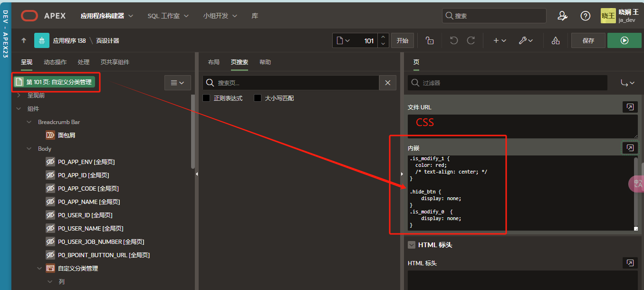Click the property 过滤器 filter field
Viewport: 644px width, 290px height.
pyautogui.click(x=507, y=83)
